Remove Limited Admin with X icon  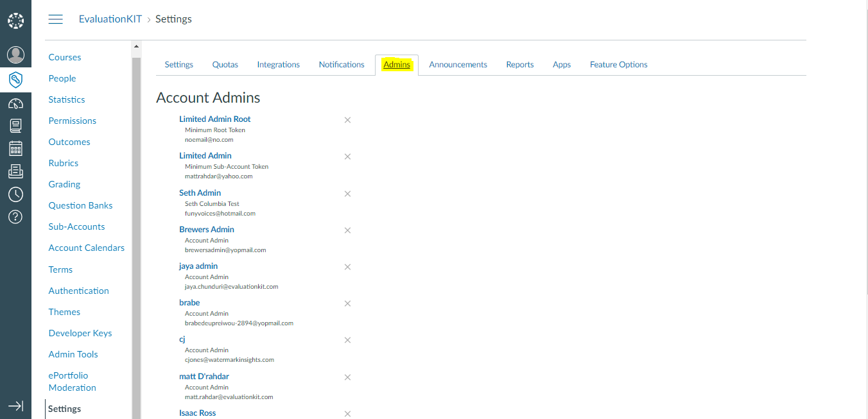click(x=347, y=157)
